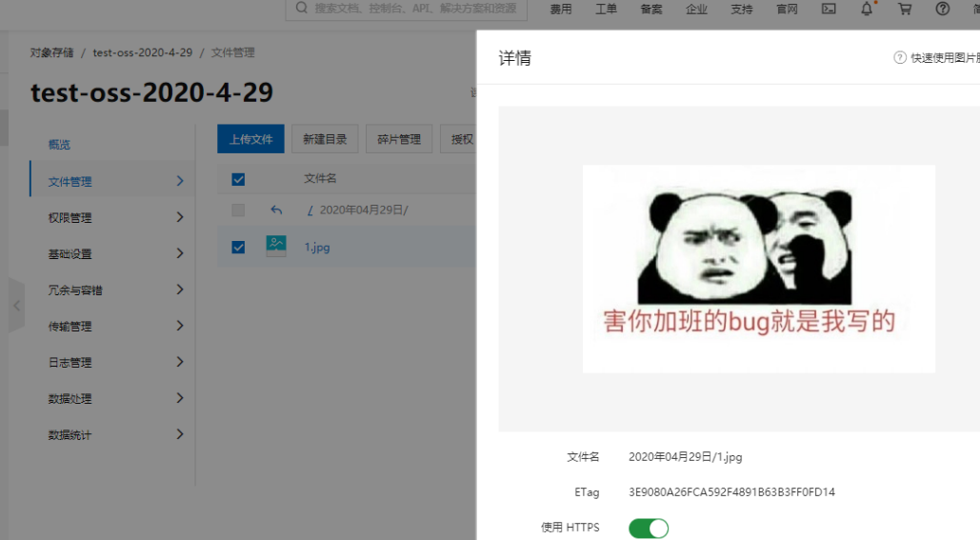
Task: Open 费用 in top navigation
Action: [x=561, y=9]
